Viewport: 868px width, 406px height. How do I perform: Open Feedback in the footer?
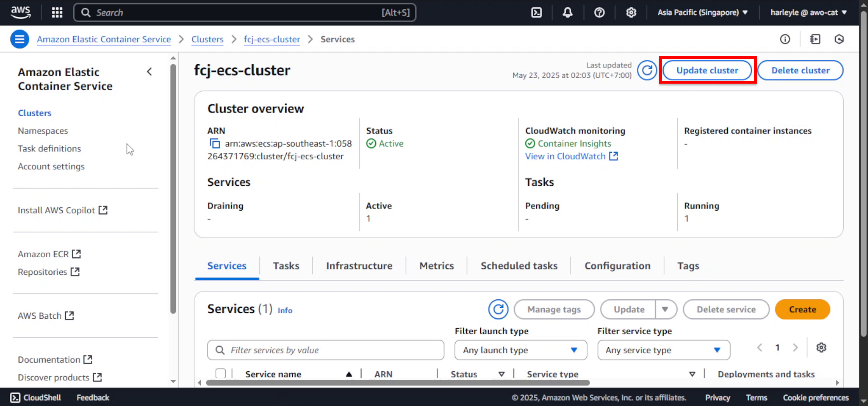pyautogui.click(x=93, y=397)
